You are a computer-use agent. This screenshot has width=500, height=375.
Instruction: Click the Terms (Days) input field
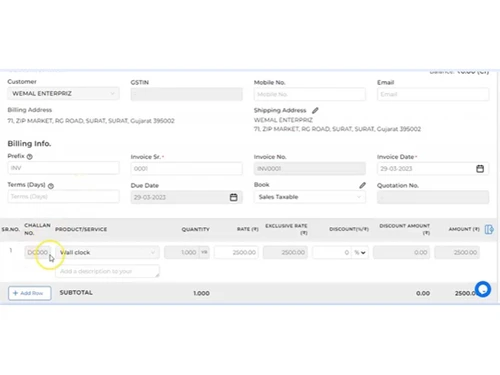point(63,197)
